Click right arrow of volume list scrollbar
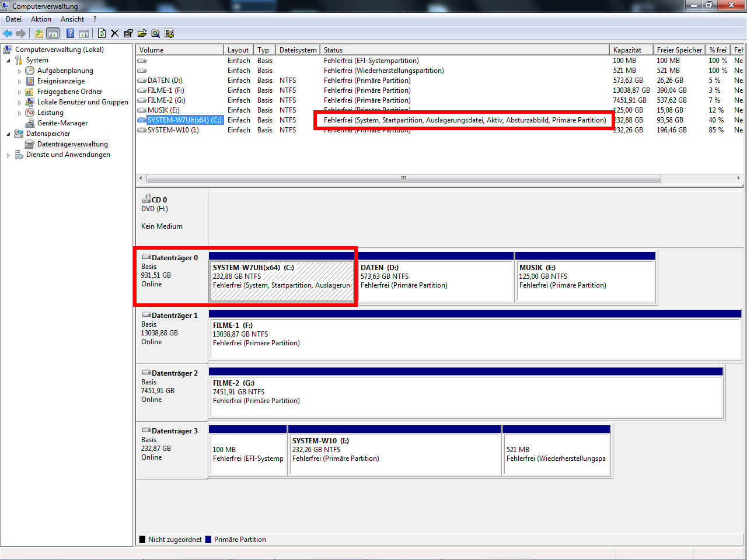Image resolution: width=747 pixels, height=560 pixels. 738,178
